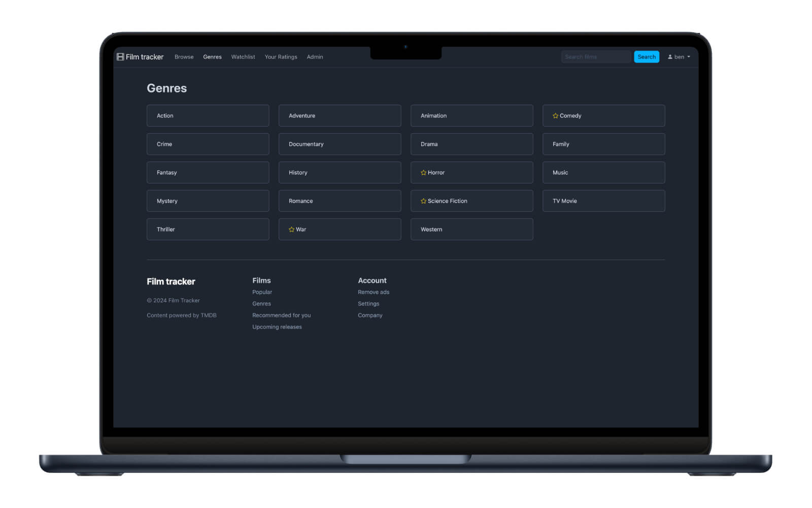Click the user avatar icon beside ben

click(x=670, y=56)
